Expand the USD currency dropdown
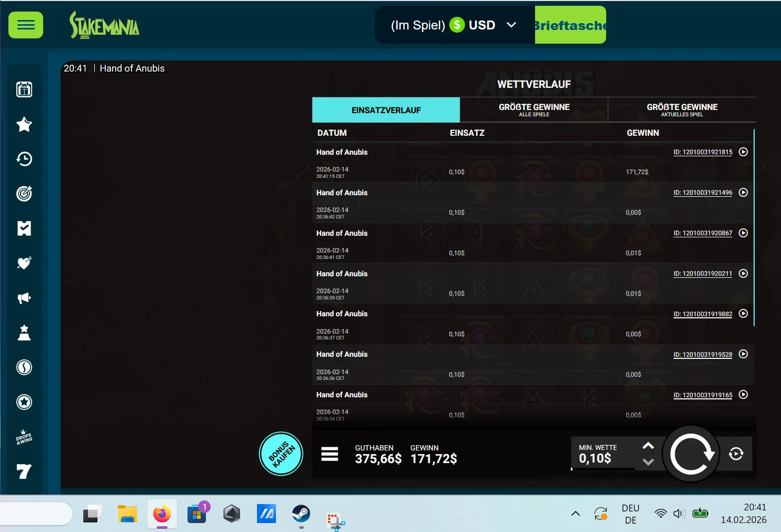This screenshot has width=781, height=532. click(x=511, y=25)
